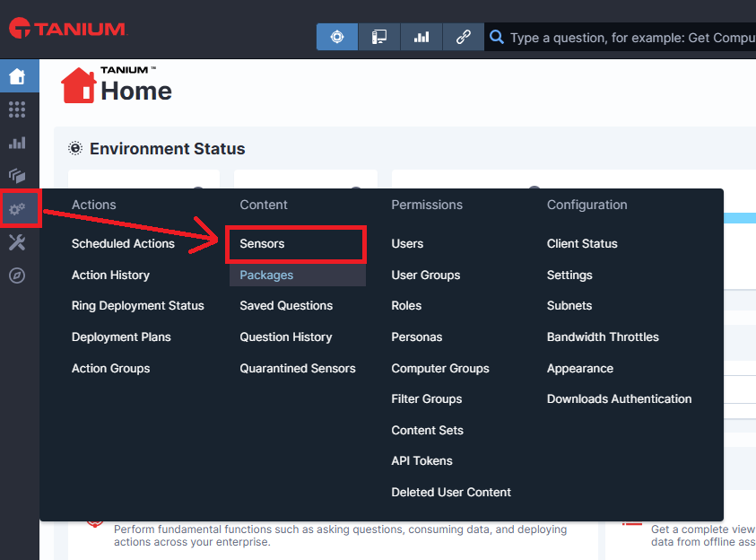The height and width of the screenshot is (560, 756).
Task: Open Personas menu item
Action: (417, 337)
